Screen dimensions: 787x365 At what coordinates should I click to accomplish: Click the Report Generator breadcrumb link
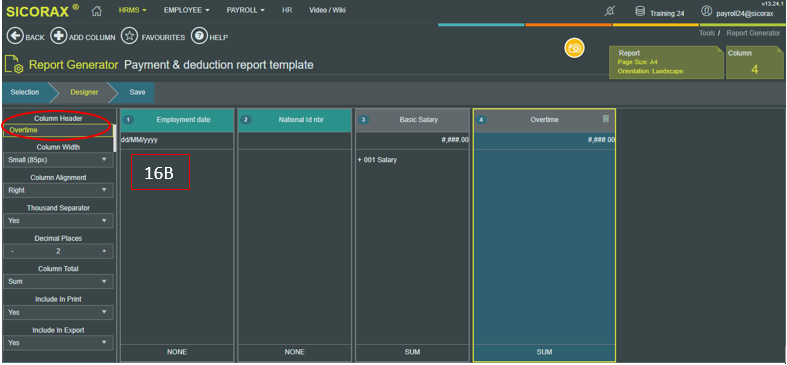click(x=753, y=33)
